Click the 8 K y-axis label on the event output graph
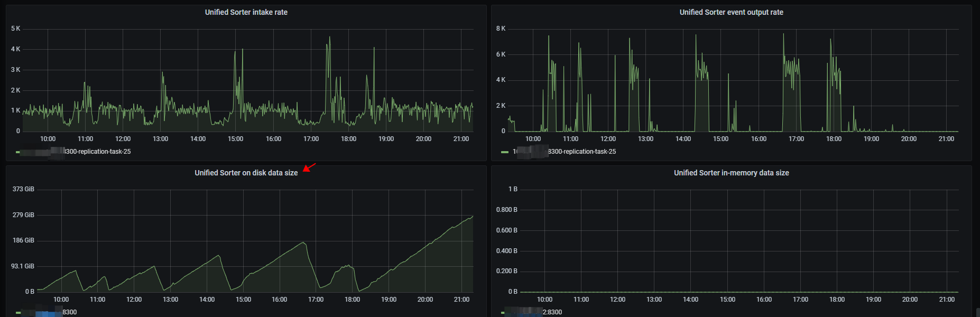 [x=500, y=29]
